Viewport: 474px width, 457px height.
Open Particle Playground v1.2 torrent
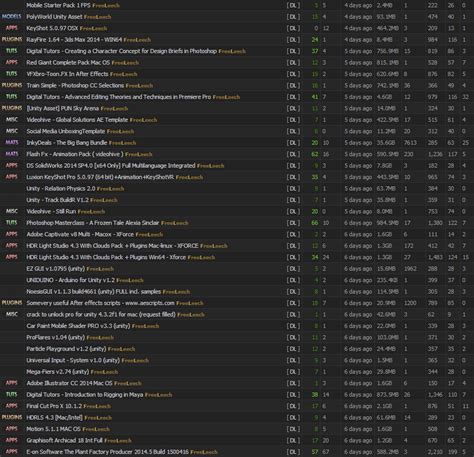point(66,349)
